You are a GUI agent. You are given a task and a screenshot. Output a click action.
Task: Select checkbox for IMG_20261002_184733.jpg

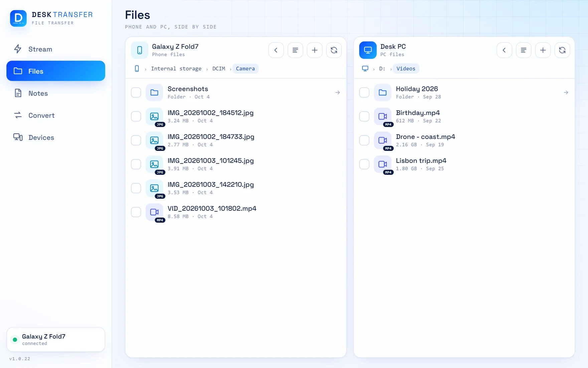tap(136, 141)
